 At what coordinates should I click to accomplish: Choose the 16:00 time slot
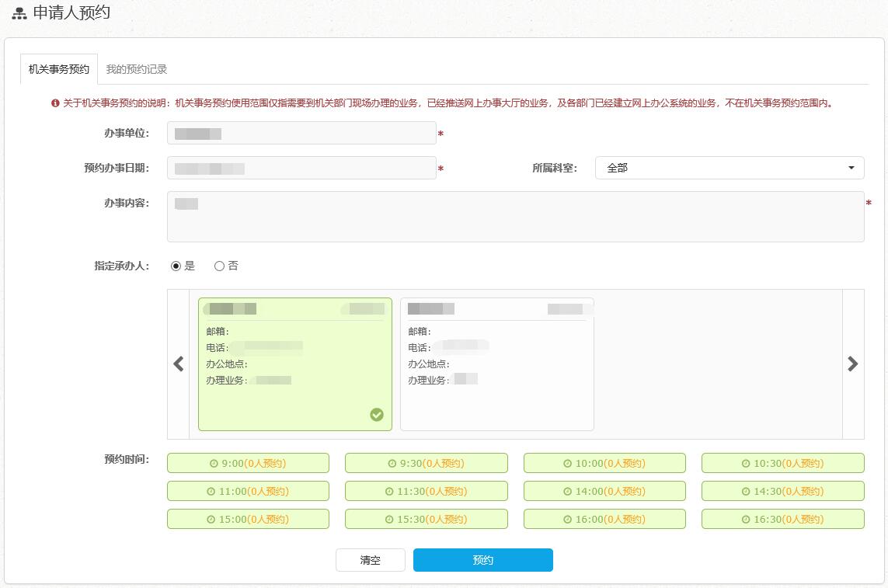(x=605, y=519)
